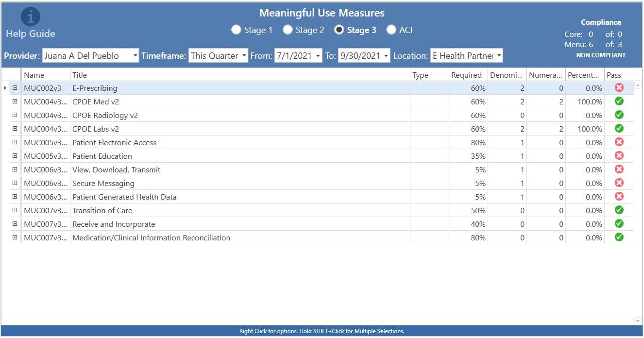Expand the View, Download, Transmit row

[x=15, y=169]
